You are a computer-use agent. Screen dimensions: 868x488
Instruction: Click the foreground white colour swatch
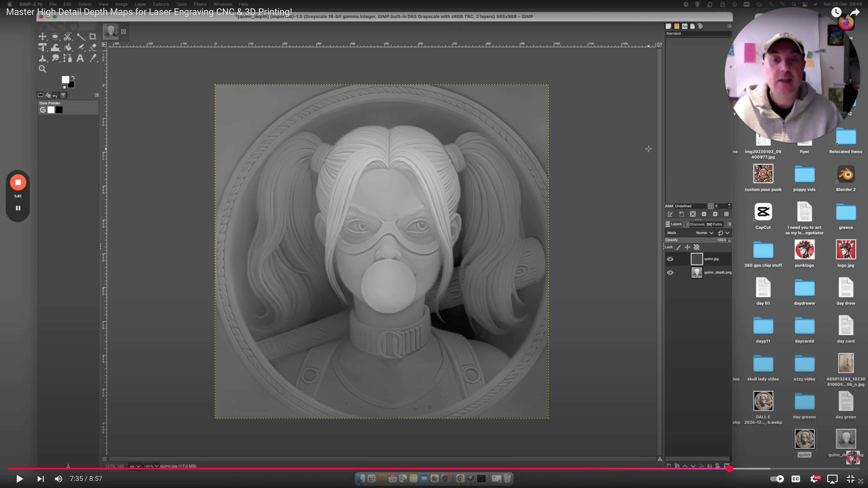pyautogui.click(x=65, y=79)
